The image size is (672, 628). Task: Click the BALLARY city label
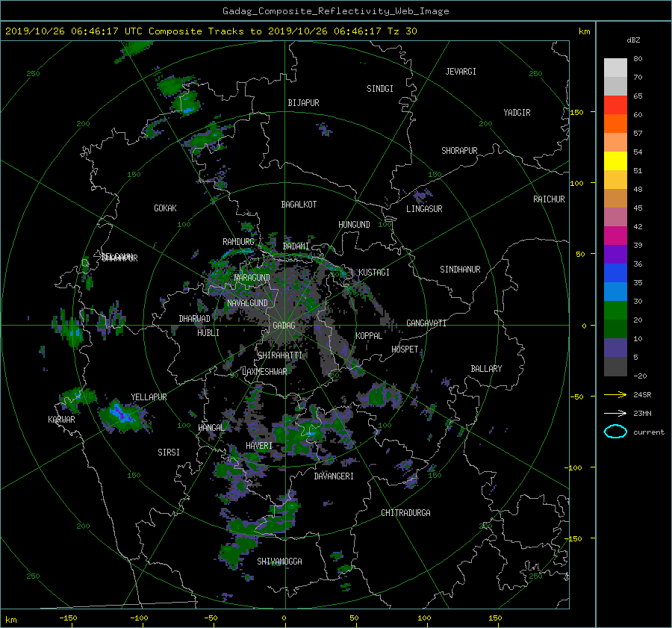pyautogui.click(x=486, y=369)
